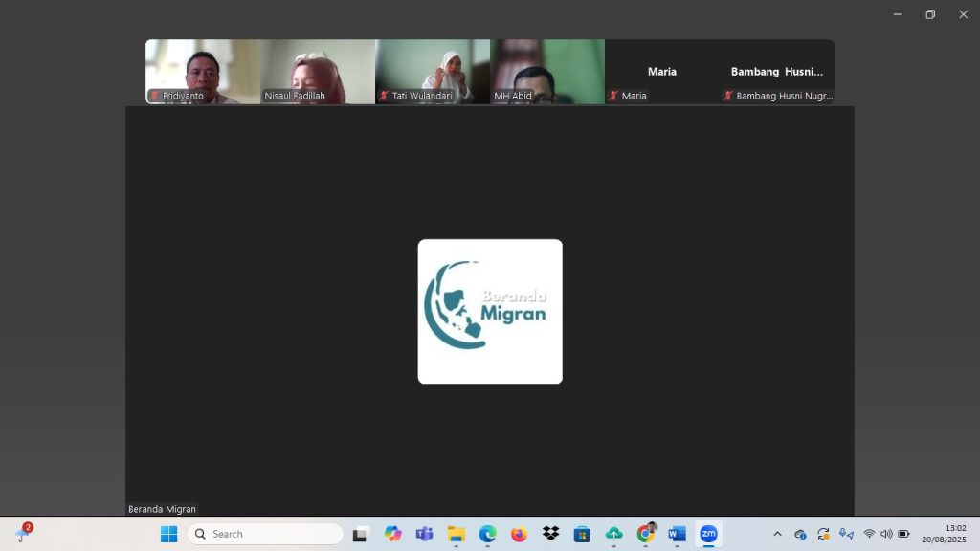Image resolution: width=980 pixels, height=551 pixels.
Task: Open the Copilot app in the taskbar
Action: coord(392,534)
